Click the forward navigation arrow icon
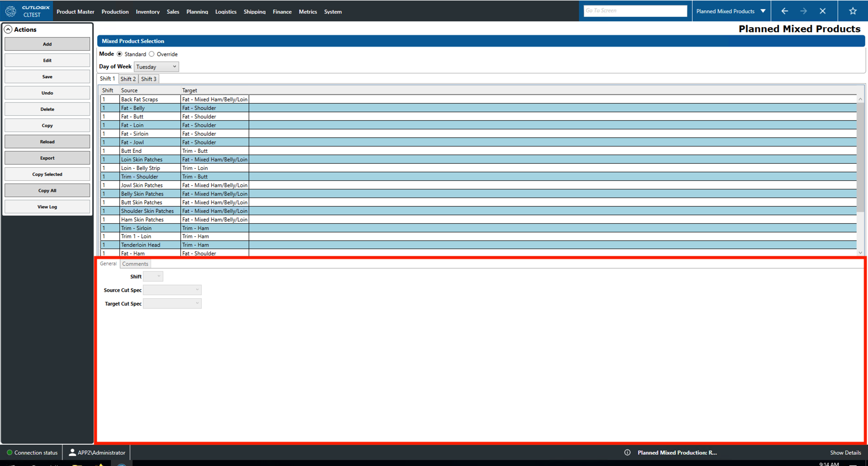The image size is (868, 466). (x=804, y=11)
